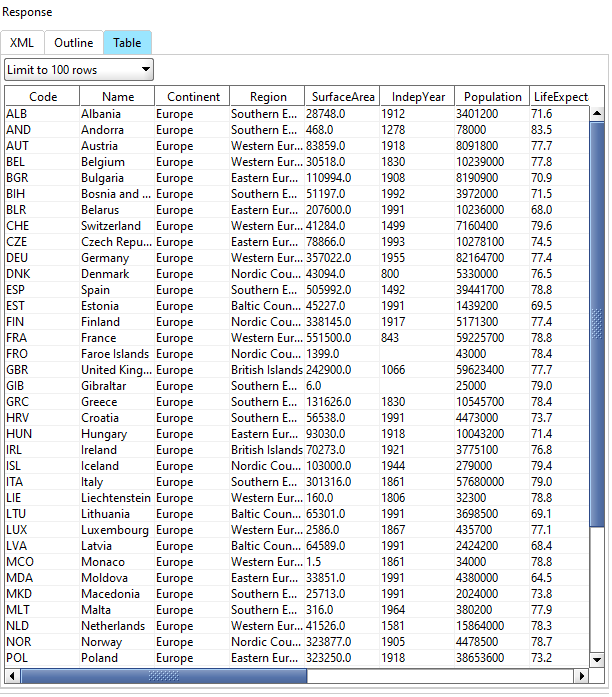Click the BGR code cell
This screenshot has width=612, height=697.
click(x=42, y=178)
